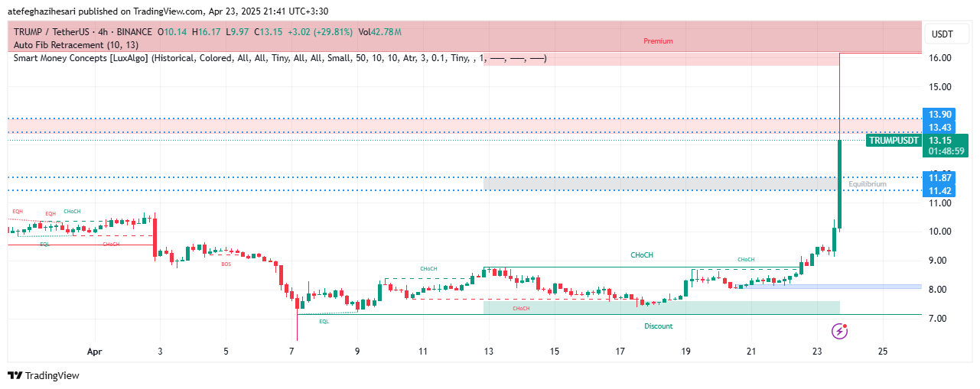Click the Discount zone label
The height and width of the screenshot is (389, 980).
pyautogui.click(x=658, y=326)
